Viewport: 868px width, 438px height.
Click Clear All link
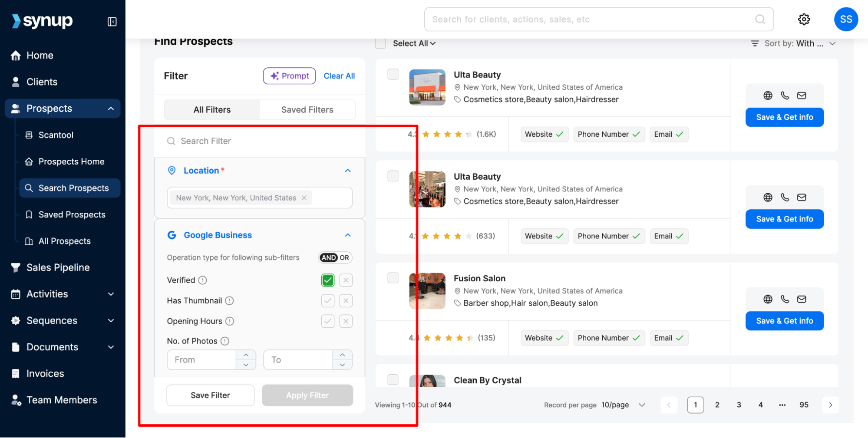pos(339,76)
